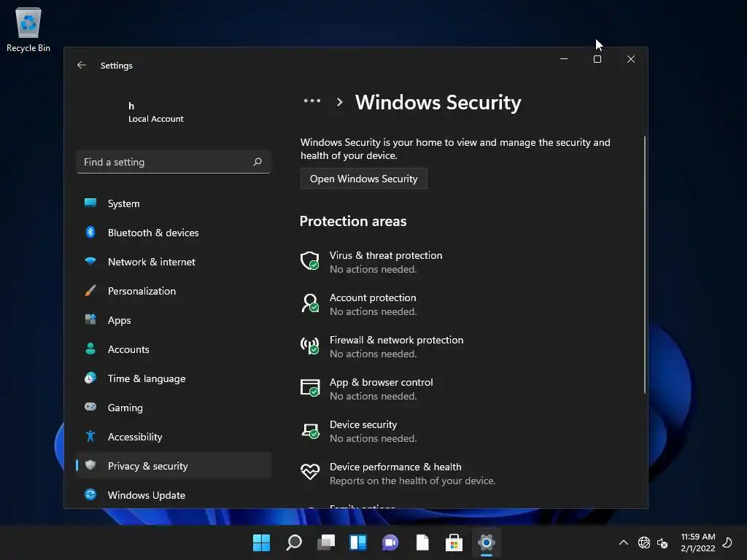Open Windows Update page

174,495
